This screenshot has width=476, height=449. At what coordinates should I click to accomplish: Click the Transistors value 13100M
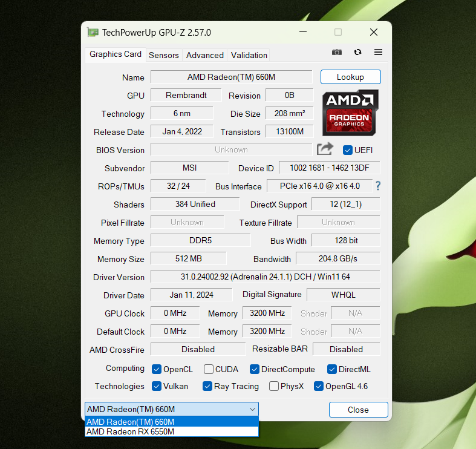[x=289, y=131]
